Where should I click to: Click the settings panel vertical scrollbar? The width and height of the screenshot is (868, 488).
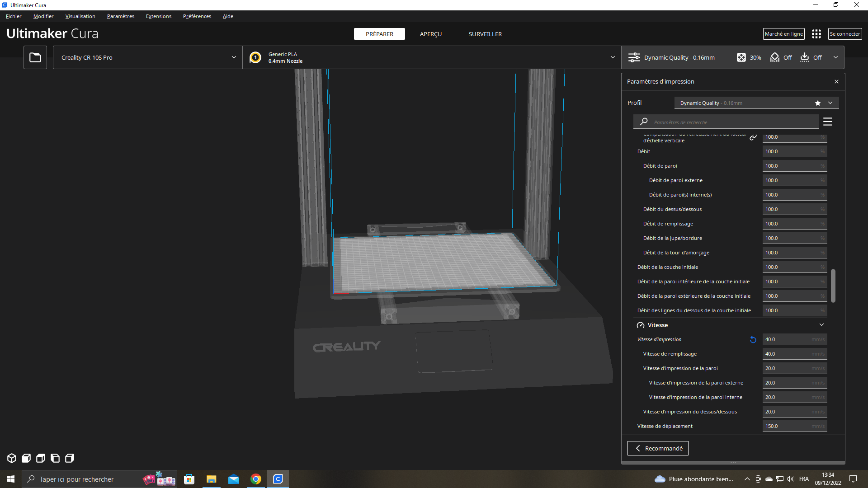[833, 286]
